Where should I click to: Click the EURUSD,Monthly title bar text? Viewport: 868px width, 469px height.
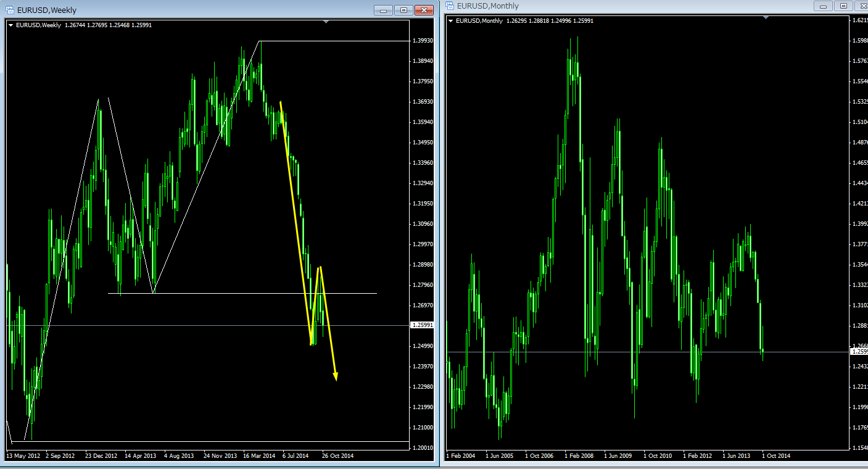pos(487,6)
